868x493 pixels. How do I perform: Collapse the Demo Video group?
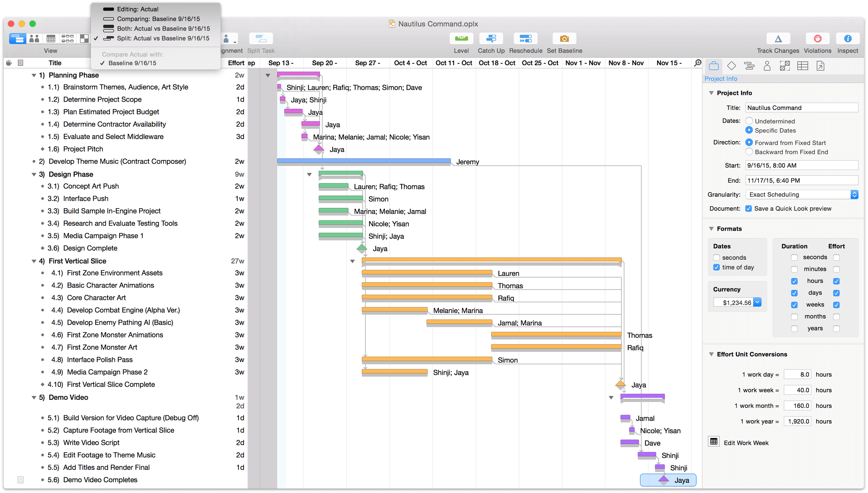point(34,397)
